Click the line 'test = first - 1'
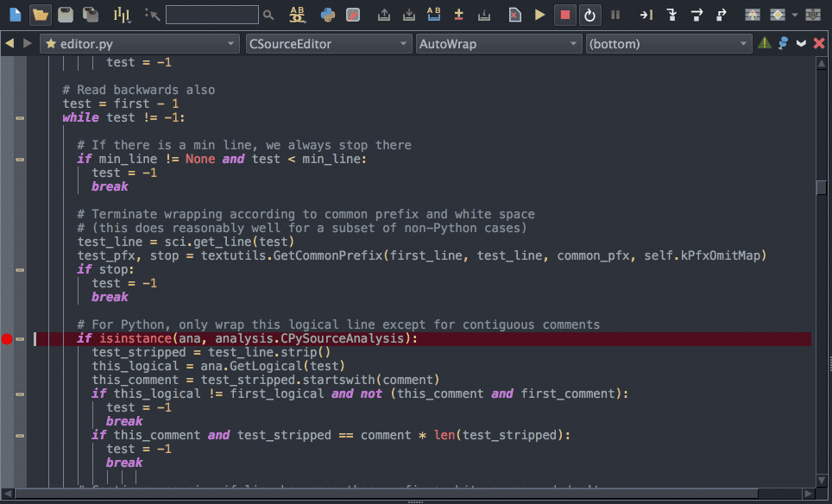 [121, 104]
